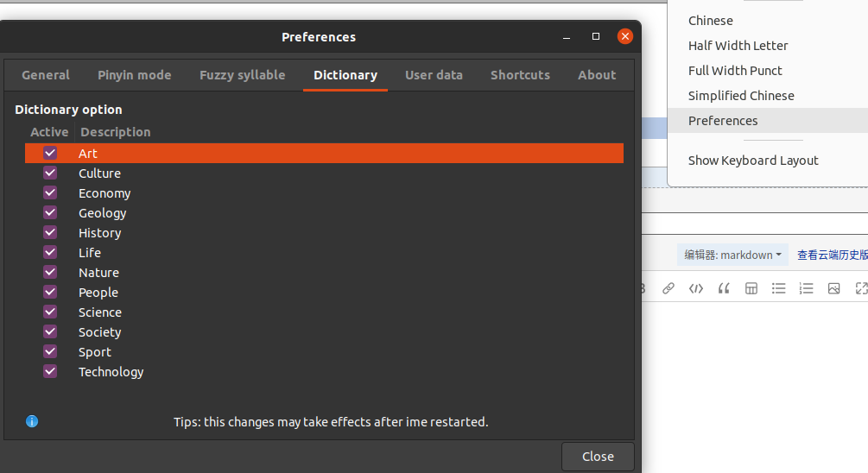
Task: Click the insert link icon in editor toolbar
Action: pos(668,288)
